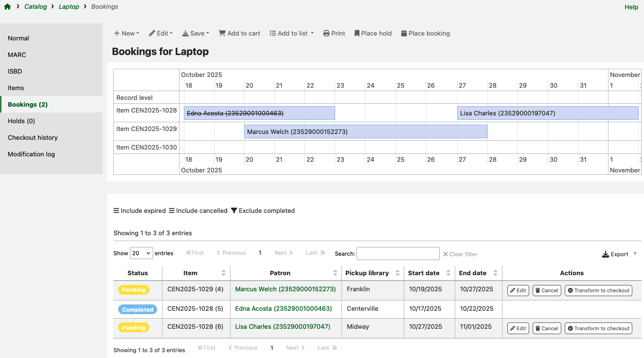The image size is (644, 358).
Task: Click Place booking in the toolbar
Action: pyautogui.click(x=425, y=33)
